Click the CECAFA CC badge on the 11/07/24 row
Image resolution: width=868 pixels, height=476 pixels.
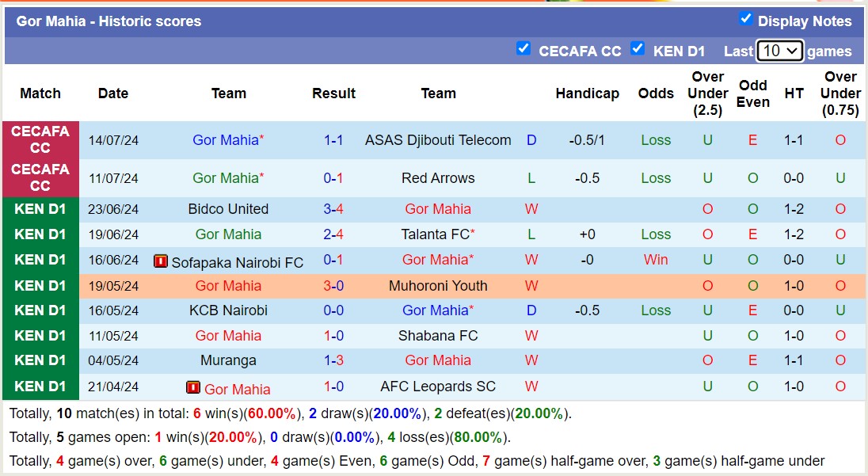pyautogui.click(x=40, y=177)
